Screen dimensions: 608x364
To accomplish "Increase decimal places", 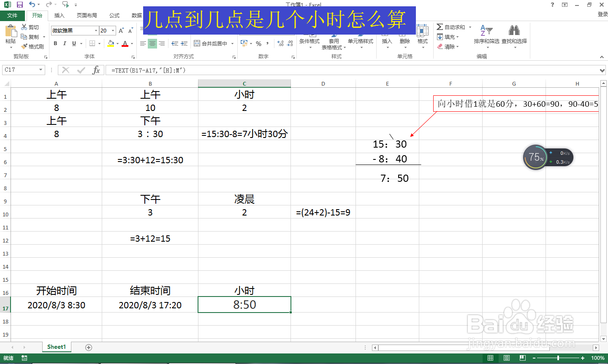I will pos(281,43).
